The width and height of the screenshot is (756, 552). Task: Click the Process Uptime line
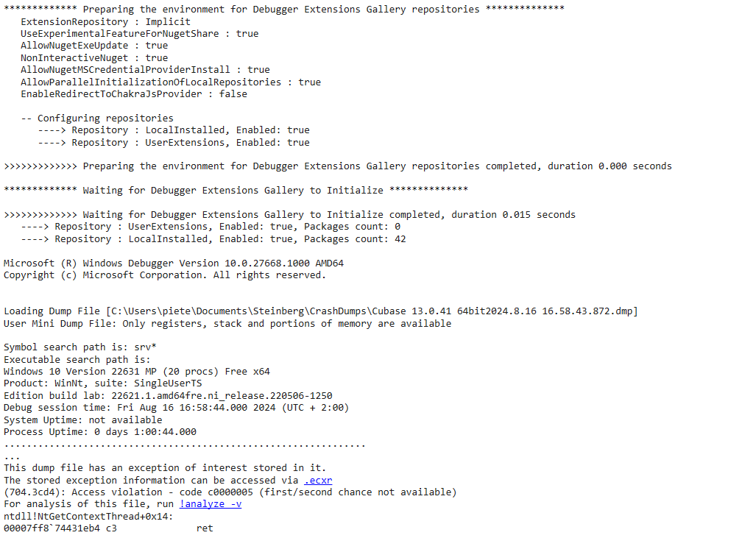point(100,432)
